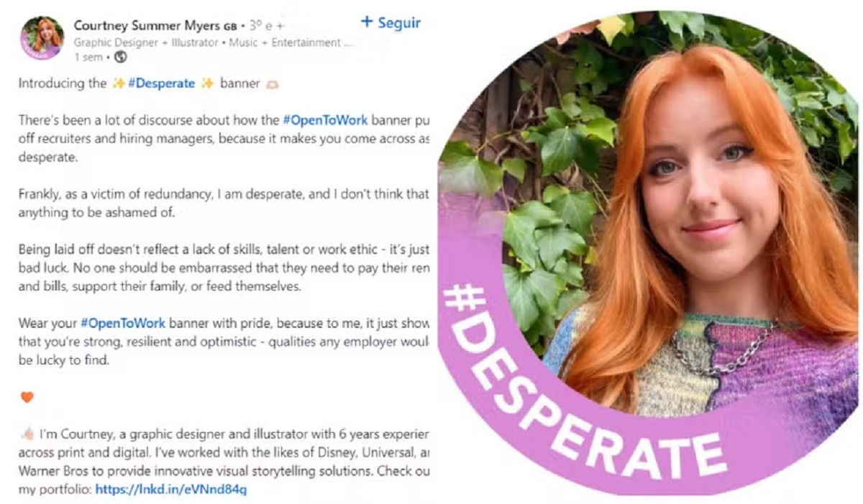Click the sparkle emoji after #Desperate
This screenshot has height=504, width=863.
[207, 83]
